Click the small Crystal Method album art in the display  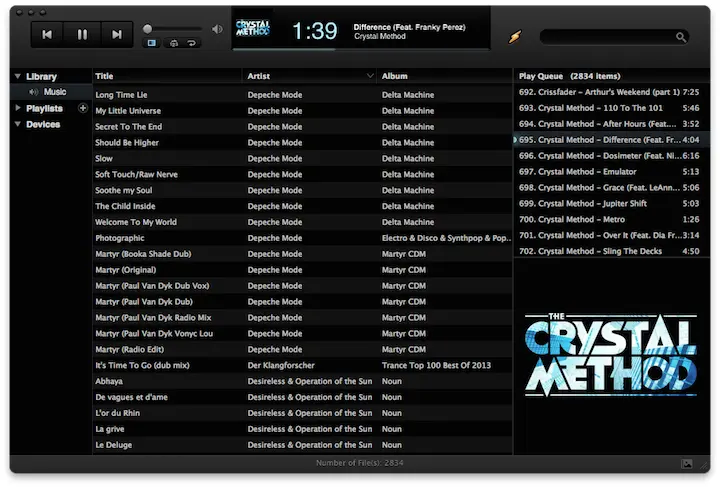pyautogui.click(x=252, y=29)
